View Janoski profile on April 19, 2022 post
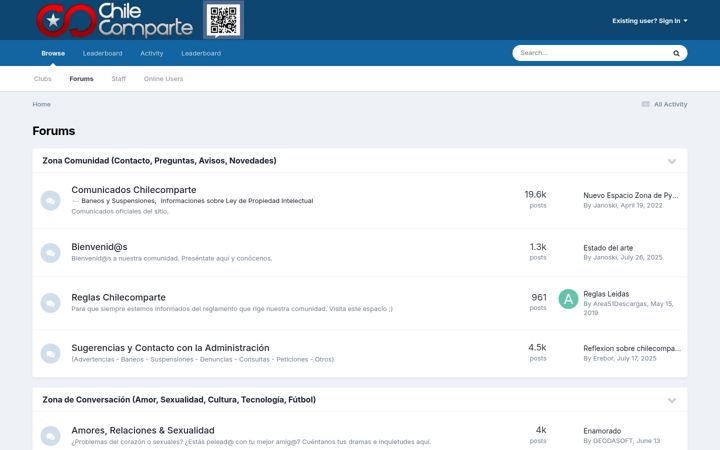 click(x=605, y=205)
